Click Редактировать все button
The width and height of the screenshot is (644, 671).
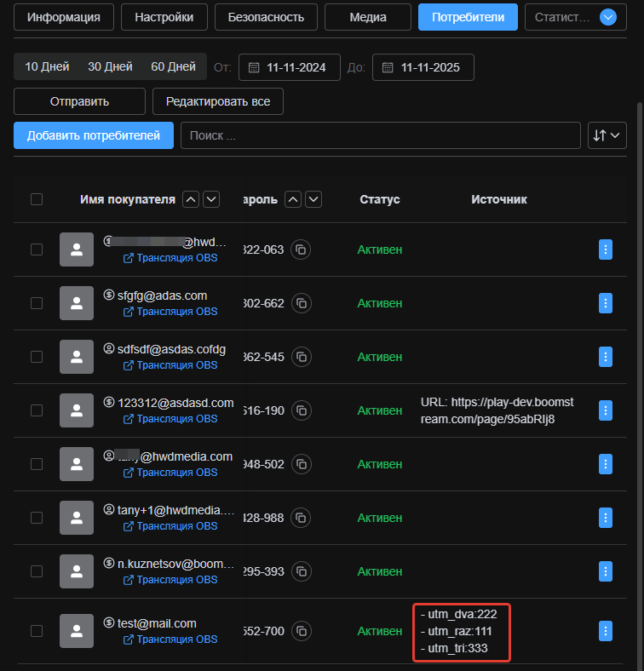point(218,101)
